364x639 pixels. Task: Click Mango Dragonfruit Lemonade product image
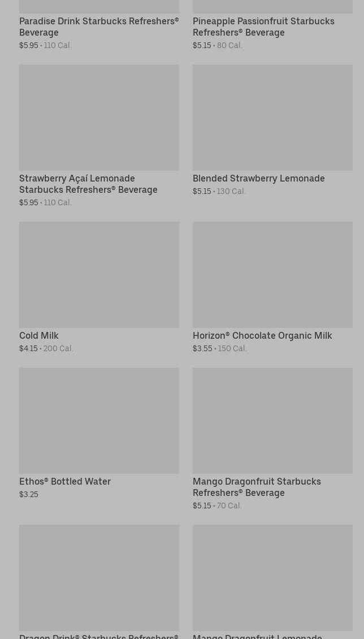pos(272,577)
